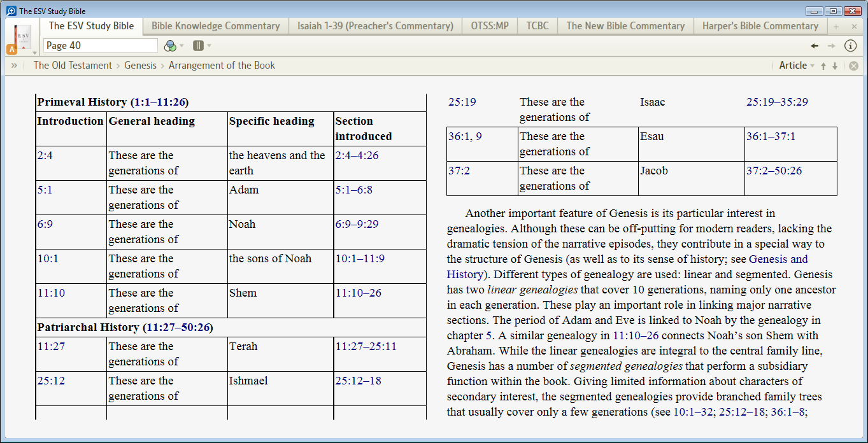The width and height of the screenshot is (868, 443).
Task: Select The Old Testament breadcrumb
Action: click(x=73, y=65)
